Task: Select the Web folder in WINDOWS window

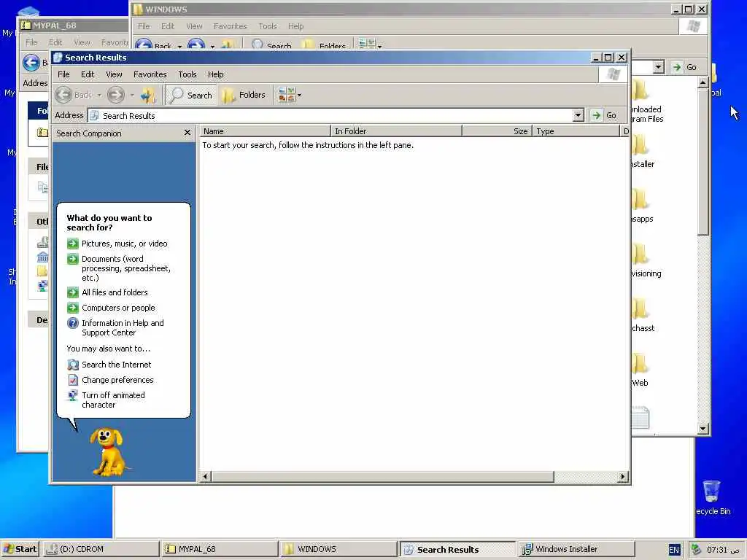Action: [640, 370]
